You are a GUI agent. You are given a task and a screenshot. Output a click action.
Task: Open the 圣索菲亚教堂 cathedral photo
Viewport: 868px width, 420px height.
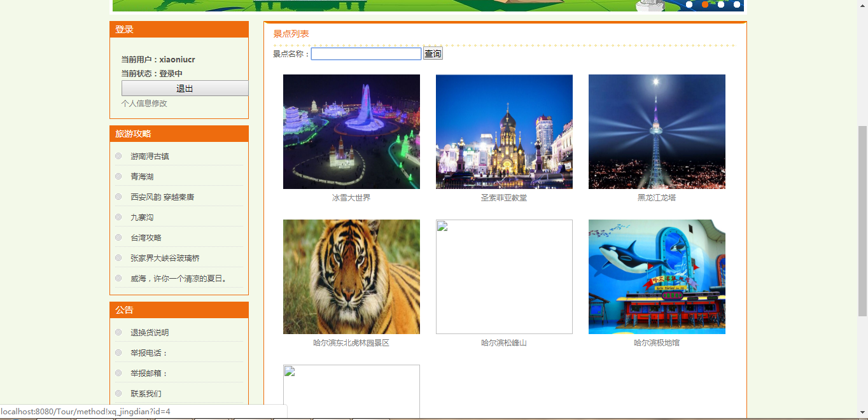pos(504,132)
